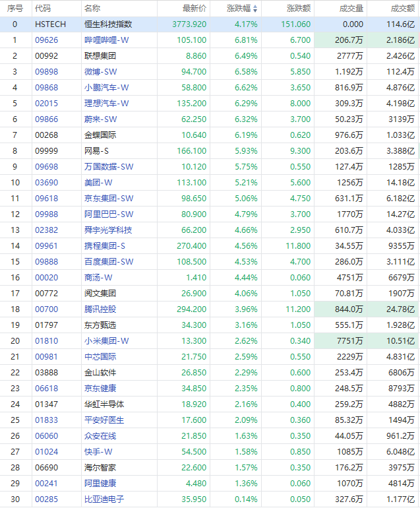420x510 pixels.
Task: Sort by the 最新价 column header
Action: tap(195, 9)
